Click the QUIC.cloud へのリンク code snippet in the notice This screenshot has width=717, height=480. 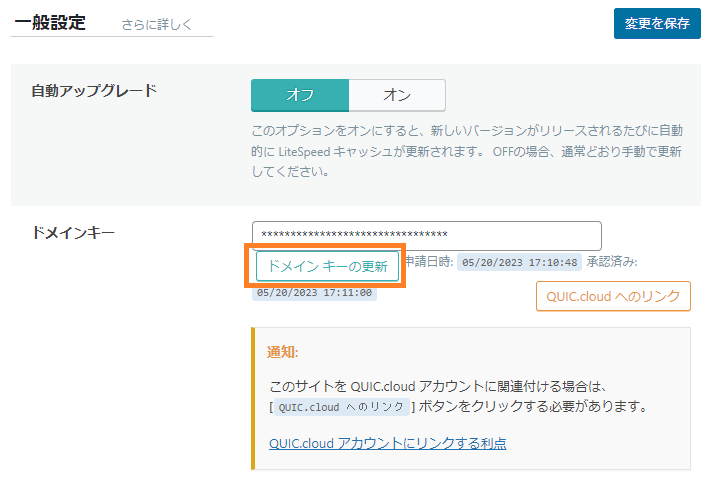coord(341,407)
